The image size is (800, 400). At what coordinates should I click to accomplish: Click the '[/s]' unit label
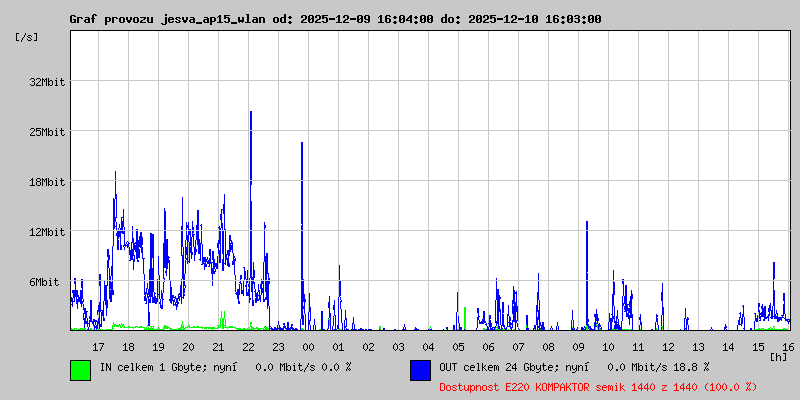tap(27, 37)
